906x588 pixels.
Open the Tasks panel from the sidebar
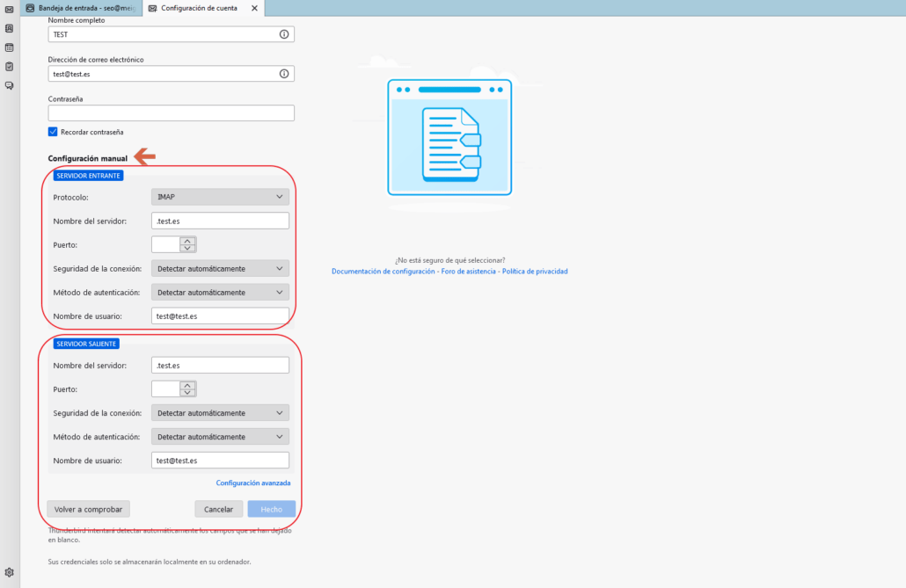9,66
